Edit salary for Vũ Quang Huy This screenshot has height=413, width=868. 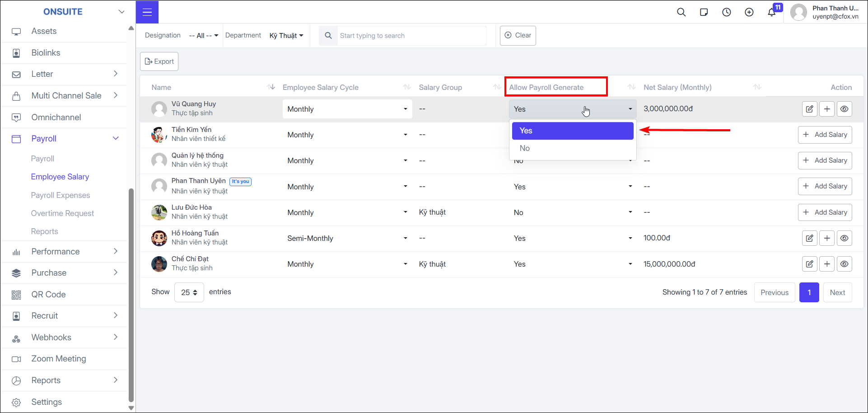coord(810,109)
